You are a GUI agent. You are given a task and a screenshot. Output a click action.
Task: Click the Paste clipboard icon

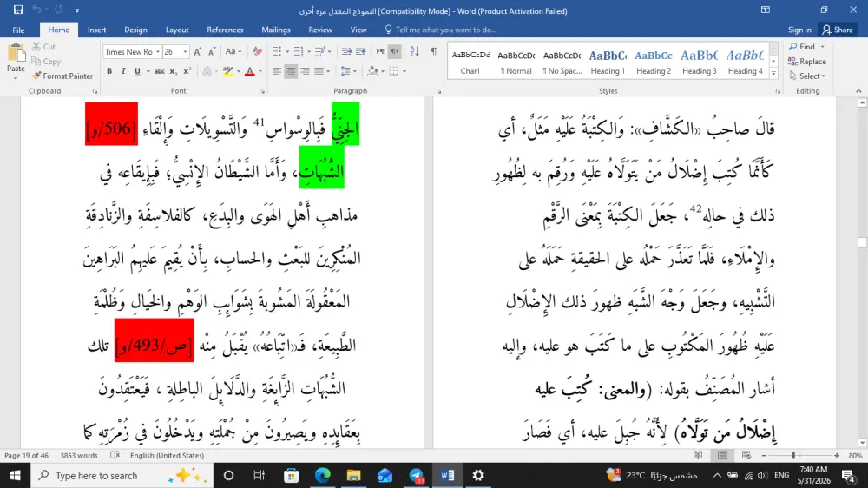(x=16, y=54)
